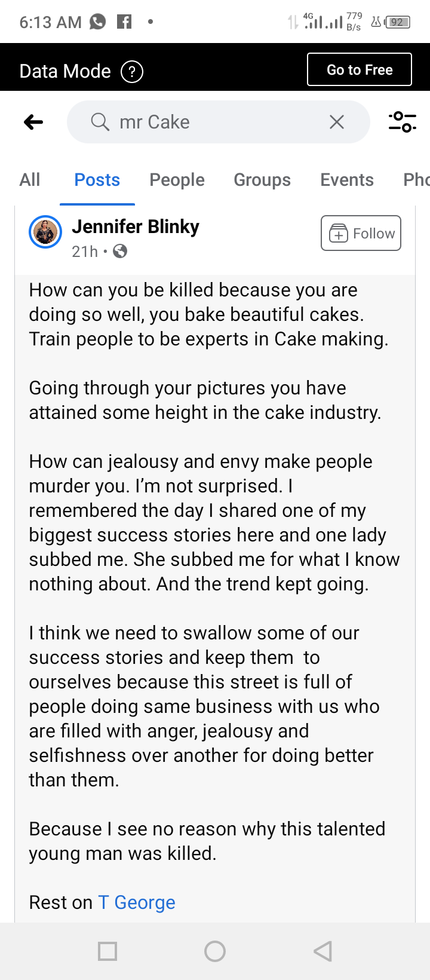Tap the back arrow icon

[33, 122]
